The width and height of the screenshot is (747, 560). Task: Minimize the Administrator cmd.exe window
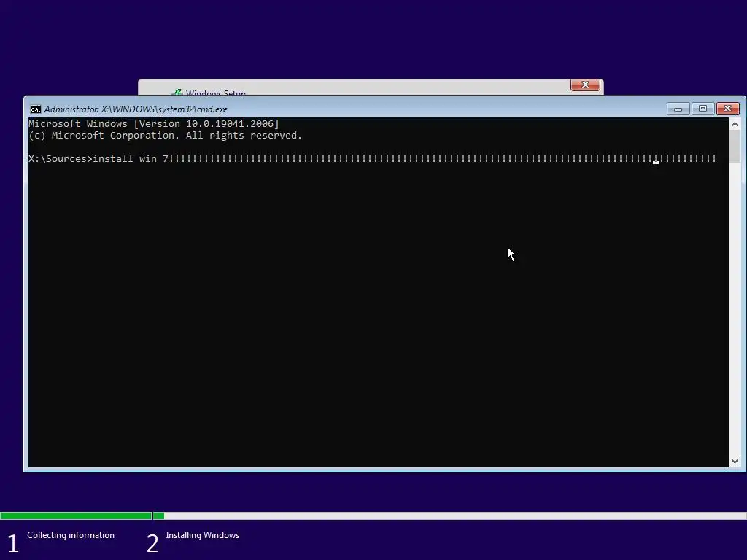678,109
